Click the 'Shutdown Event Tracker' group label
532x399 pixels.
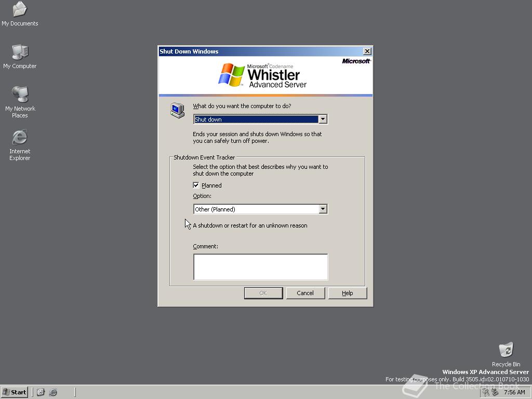pos(204,157)
